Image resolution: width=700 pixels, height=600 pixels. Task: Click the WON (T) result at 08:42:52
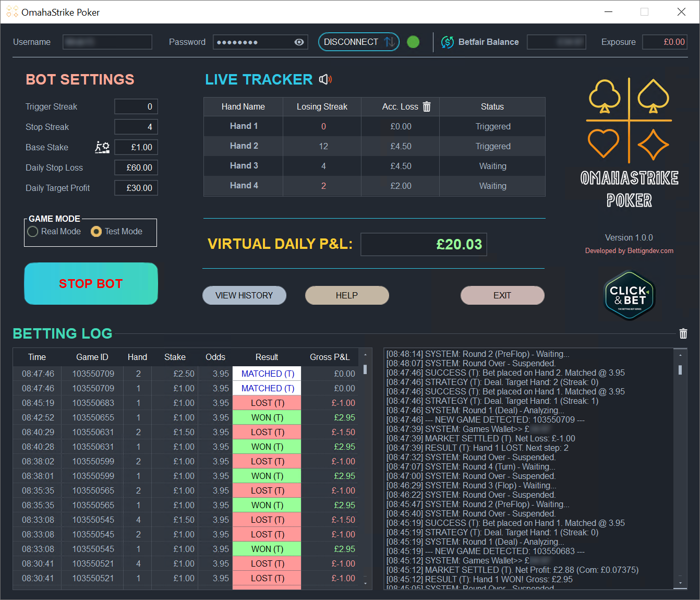(x=267, y=417)
